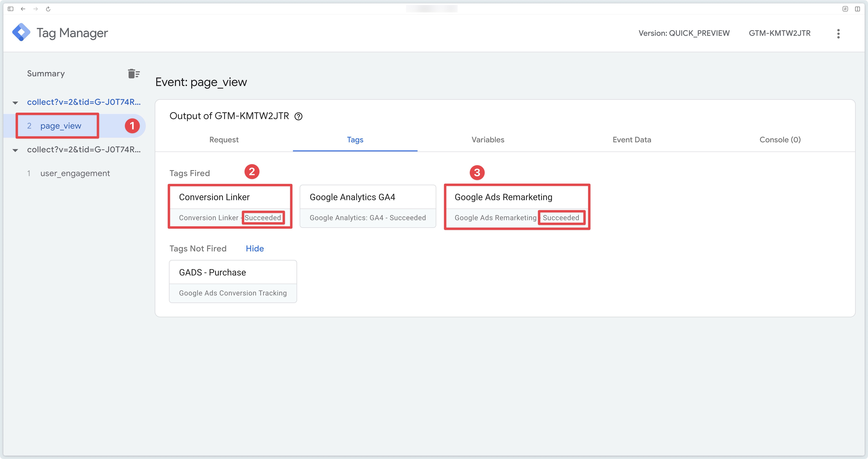Toggle the browser sidebar panel icon
The width and height of the screenshot is (868, 459).
point(11,9)
